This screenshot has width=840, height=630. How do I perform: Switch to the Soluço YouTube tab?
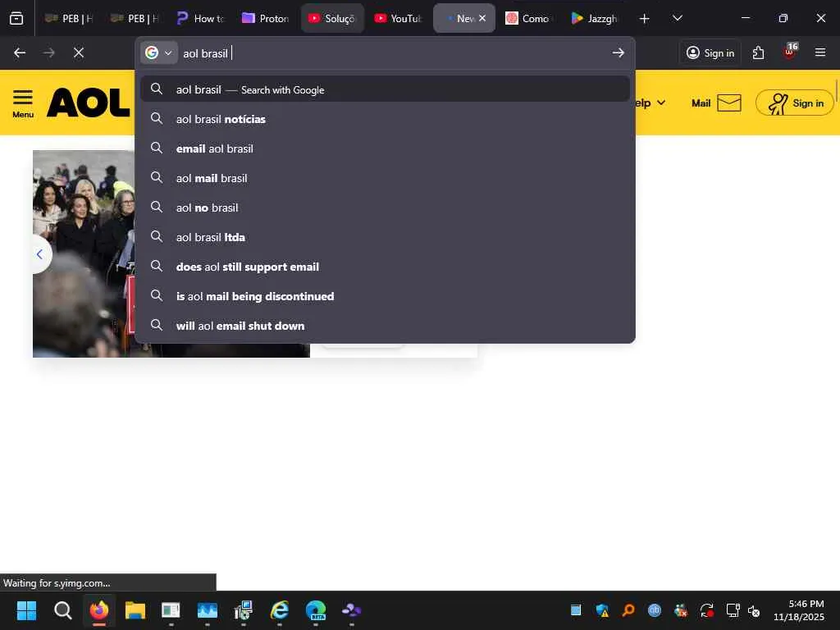click(x=332, y=18)
